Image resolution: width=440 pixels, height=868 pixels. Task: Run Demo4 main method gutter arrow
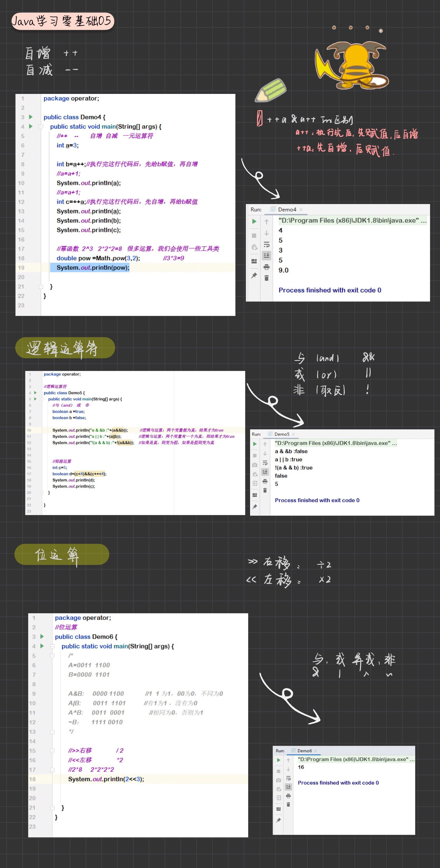(31, 126)
